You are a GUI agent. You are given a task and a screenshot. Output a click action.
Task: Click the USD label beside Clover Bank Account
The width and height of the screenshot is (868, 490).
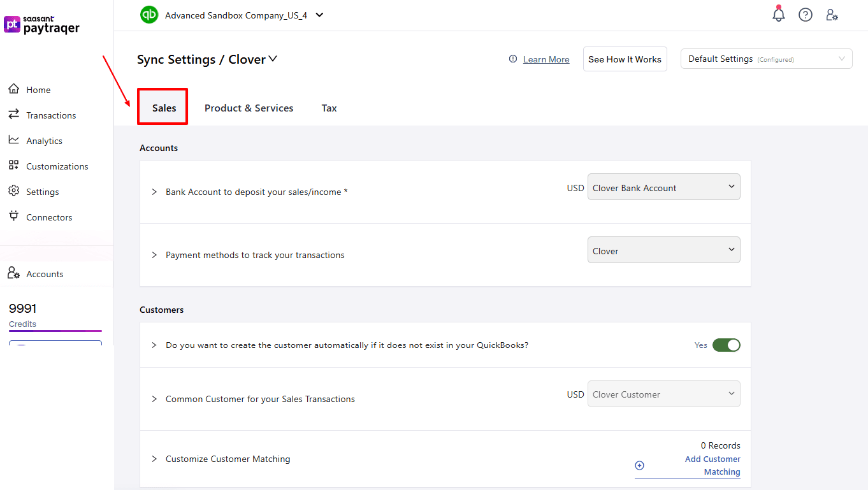(x=575, y=188)
